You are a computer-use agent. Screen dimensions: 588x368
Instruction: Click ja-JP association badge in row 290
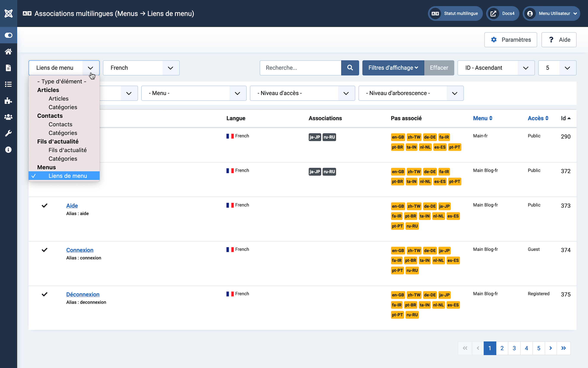pyautogui.click(x=315, y=137)
